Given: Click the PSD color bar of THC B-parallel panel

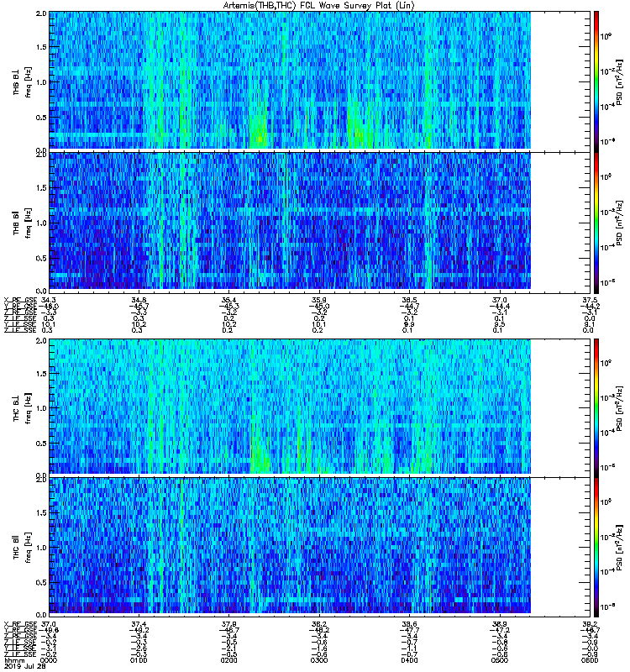Looking at the screenshot, I should point(596,548).
